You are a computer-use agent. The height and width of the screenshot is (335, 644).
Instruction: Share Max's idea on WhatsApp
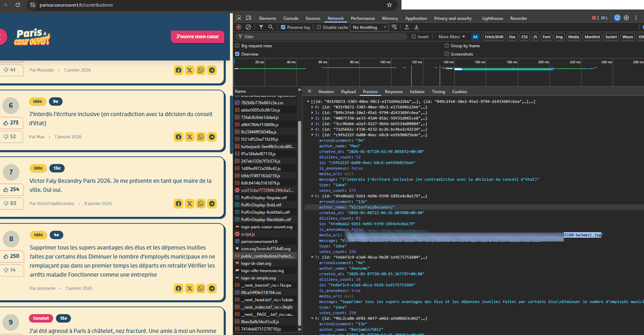201,137
